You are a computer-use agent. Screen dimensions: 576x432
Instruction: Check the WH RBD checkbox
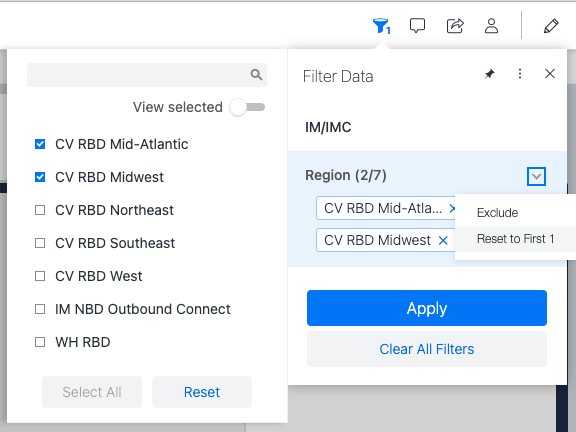(x=40, y=342)
